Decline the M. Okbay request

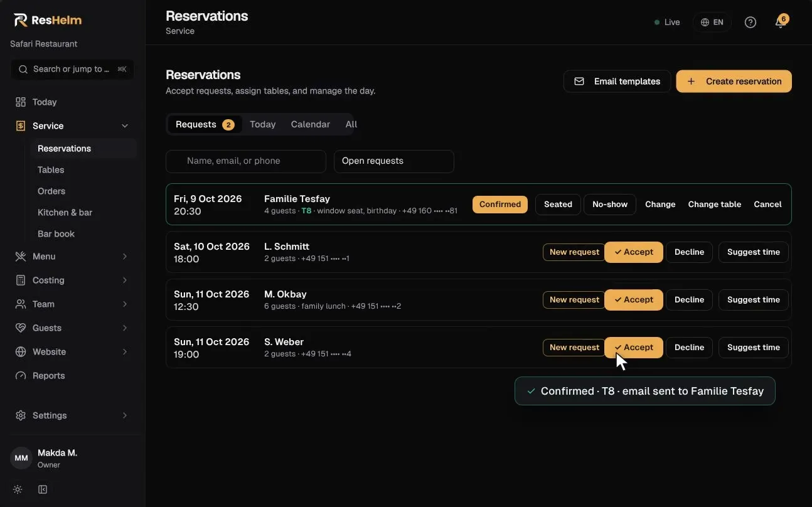pyautogui.click(x=689, y=300)
